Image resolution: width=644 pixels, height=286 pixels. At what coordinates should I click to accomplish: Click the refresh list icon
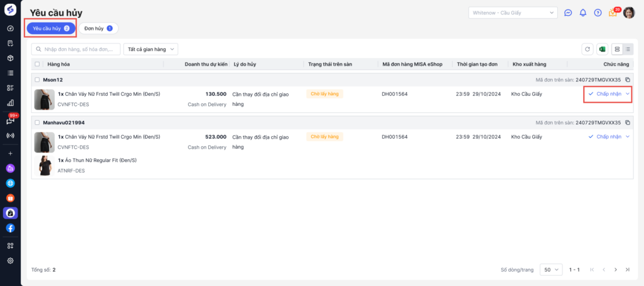coord(587,49)
